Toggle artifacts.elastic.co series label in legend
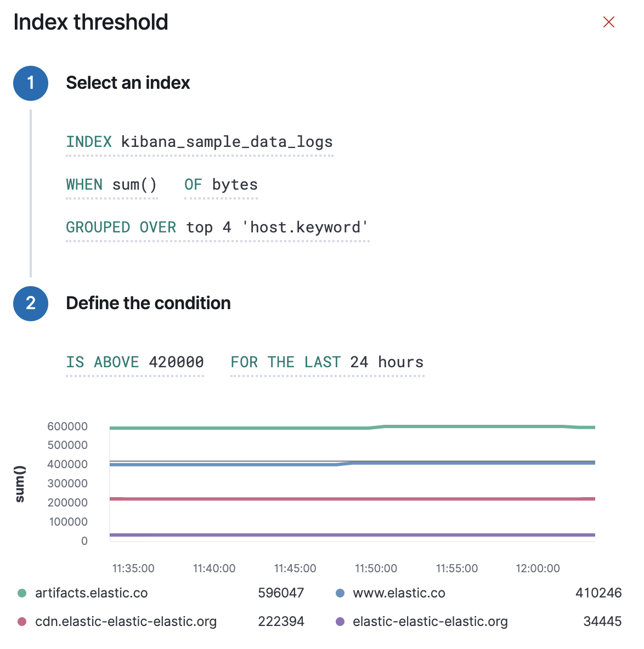The image size is (644, 649). point(91,593)
